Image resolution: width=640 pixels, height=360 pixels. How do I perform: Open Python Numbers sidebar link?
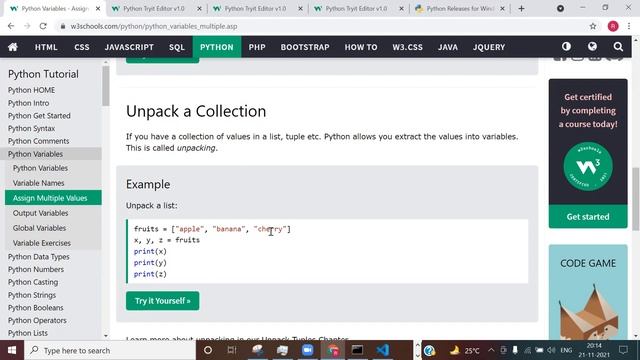pyautogui.click(x=36, y=269)
